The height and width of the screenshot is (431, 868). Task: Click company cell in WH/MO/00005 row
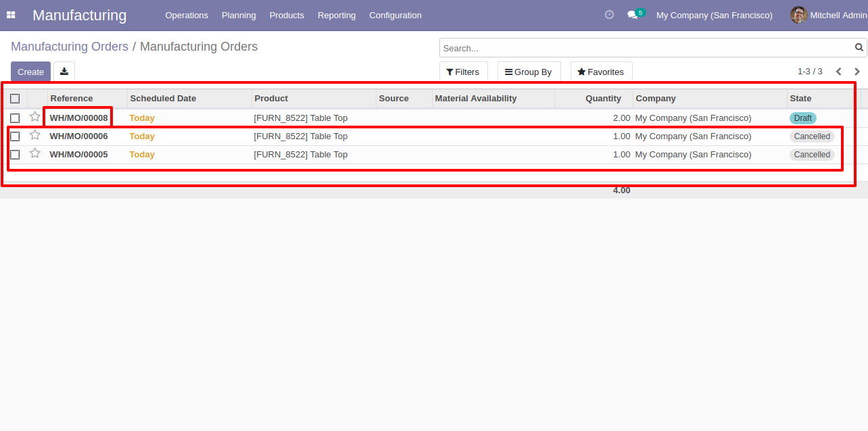point(693,155)
